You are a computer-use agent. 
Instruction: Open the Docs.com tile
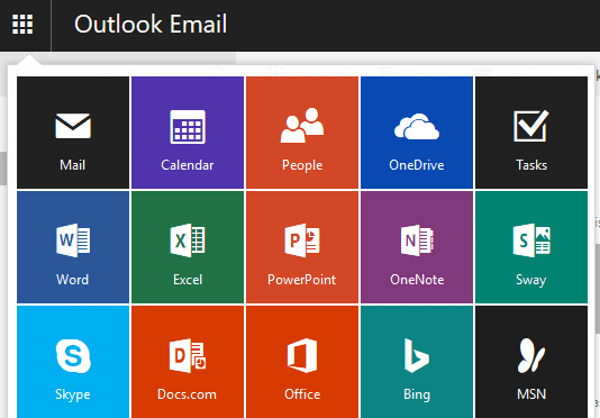tap(188, 362)
